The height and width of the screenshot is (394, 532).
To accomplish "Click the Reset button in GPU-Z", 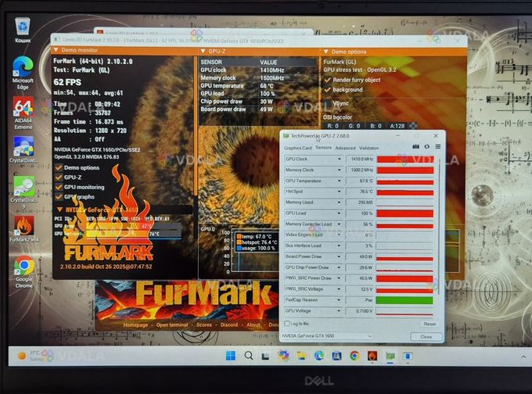I will tap(430, 324).
